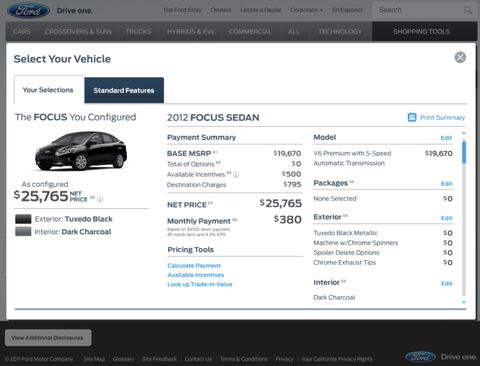Edit the Packages selection
The width and height of the screenshot is (480, 366).
446,184
